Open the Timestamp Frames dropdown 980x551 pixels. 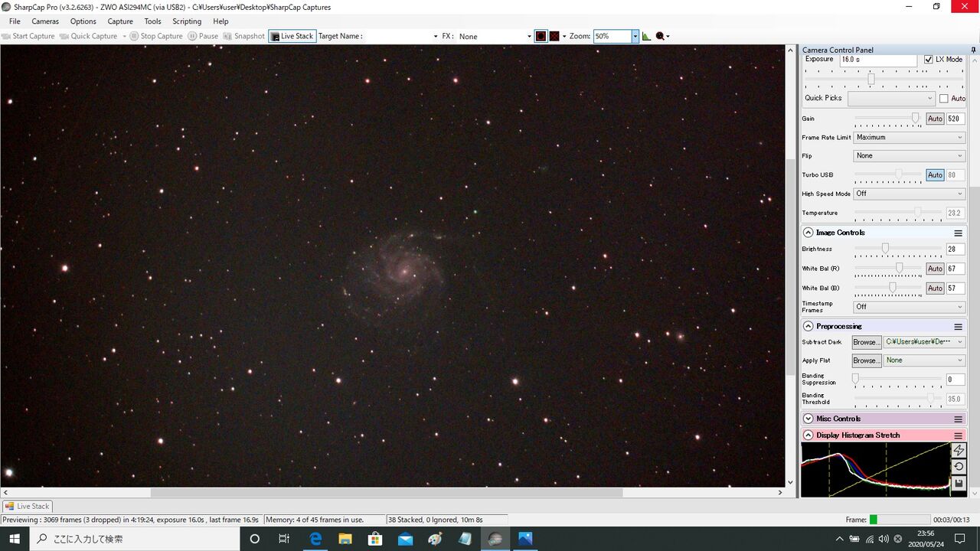coord(910,307)
